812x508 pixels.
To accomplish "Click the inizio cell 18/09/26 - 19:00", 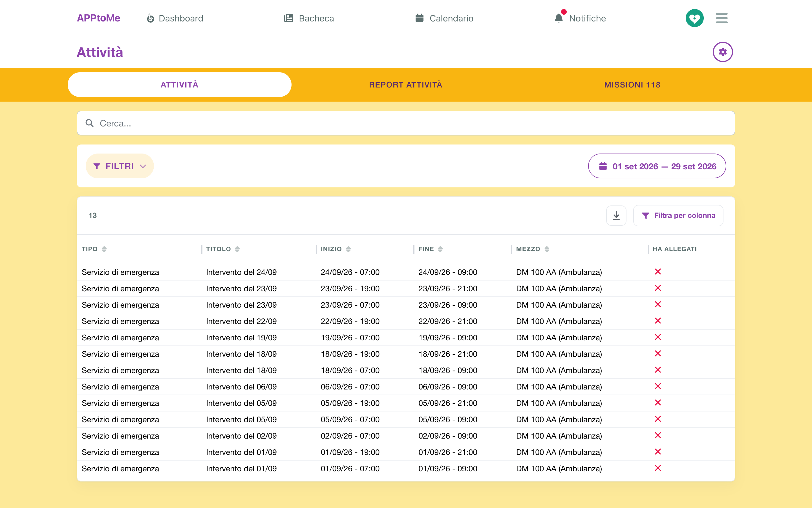I will [x=350, y=354].
